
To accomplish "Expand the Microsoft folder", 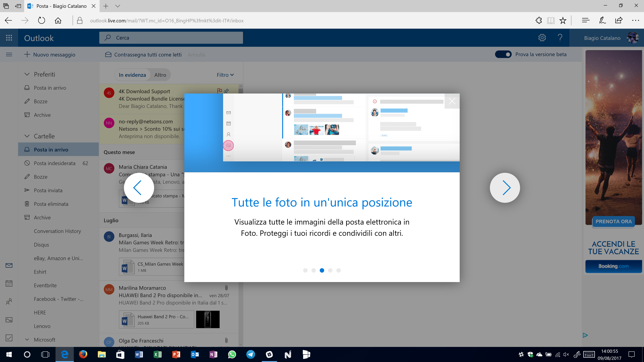I will (x=27, y=340).
